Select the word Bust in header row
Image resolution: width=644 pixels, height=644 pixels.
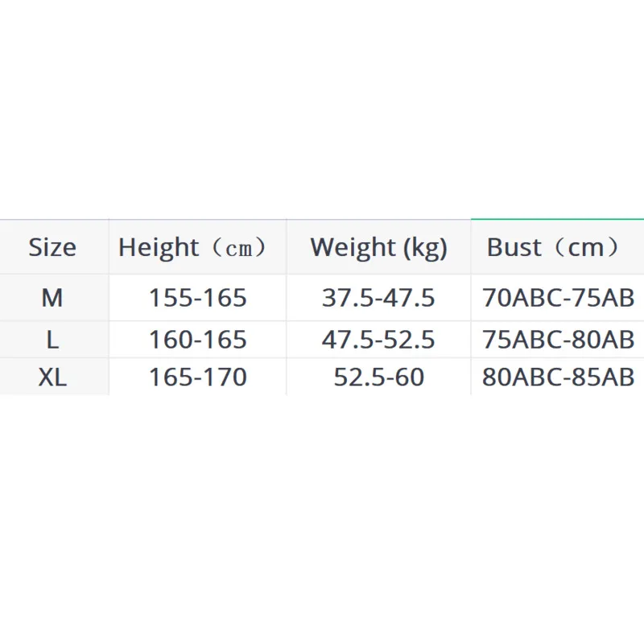click(x=514, y=247)
